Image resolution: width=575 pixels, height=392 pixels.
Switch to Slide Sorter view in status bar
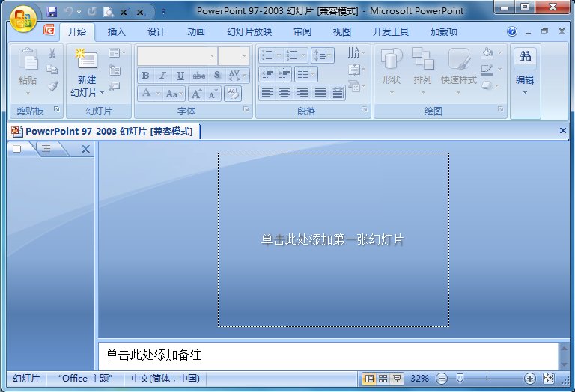pyautogui.click(x=383, y=379)
